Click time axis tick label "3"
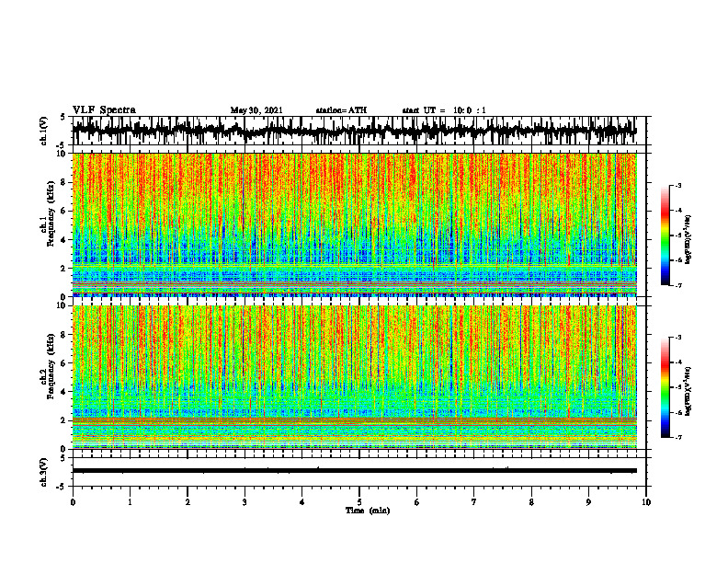Viewport: 728px width, 563px height. click(245, 502)
